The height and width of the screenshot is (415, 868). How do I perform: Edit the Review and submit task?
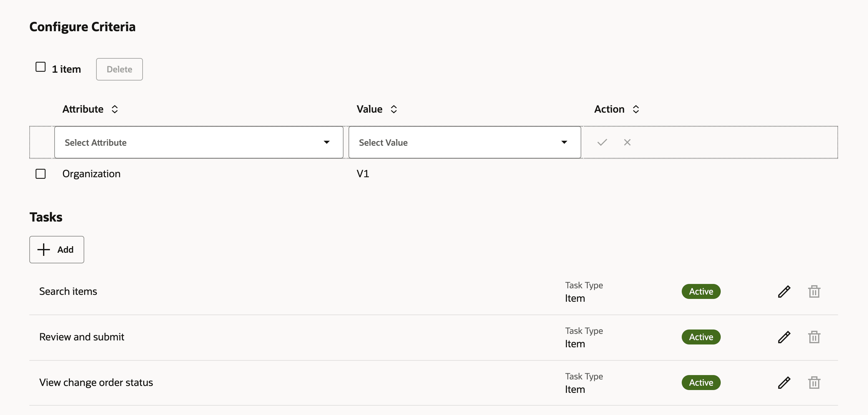(784, 337)
